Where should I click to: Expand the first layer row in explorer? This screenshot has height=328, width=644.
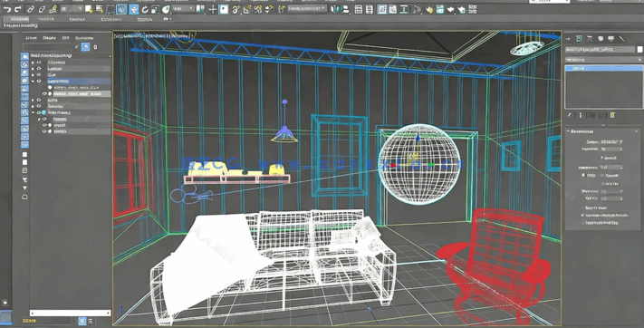34,63
